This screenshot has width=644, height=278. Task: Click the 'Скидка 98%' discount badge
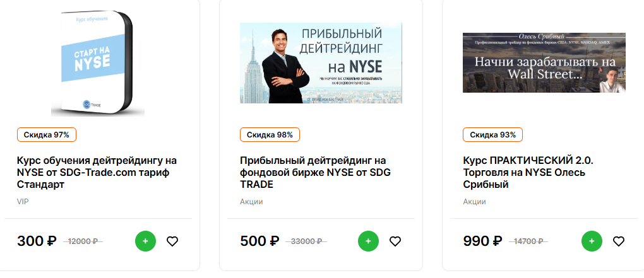pyautogui.click(x=270, y=134)
